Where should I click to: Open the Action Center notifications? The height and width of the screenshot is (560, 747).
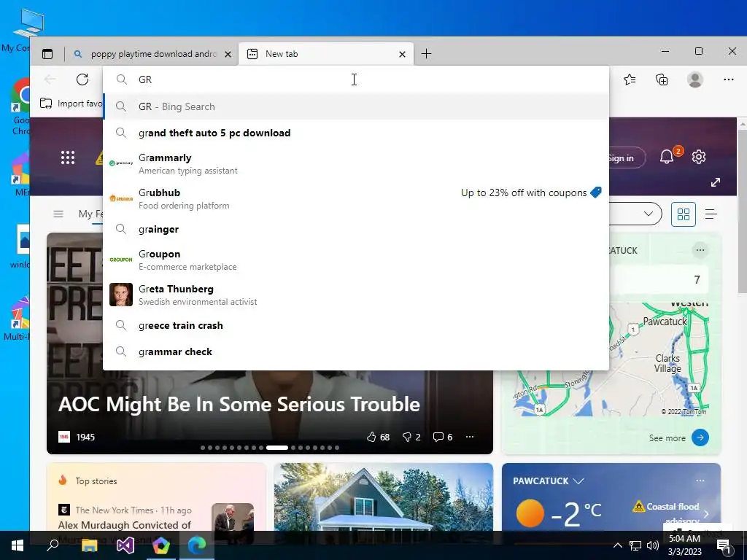pos(724,545)
